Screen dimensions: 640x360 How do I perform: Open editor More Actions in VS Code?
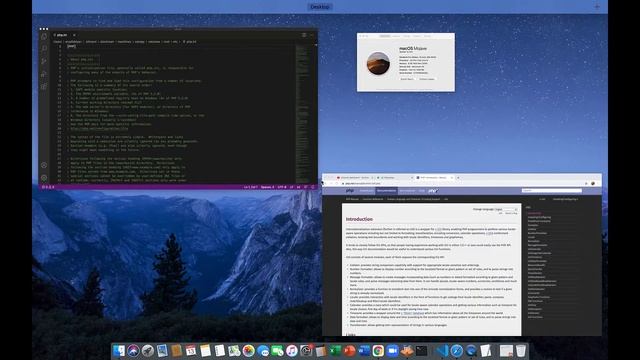311,35
